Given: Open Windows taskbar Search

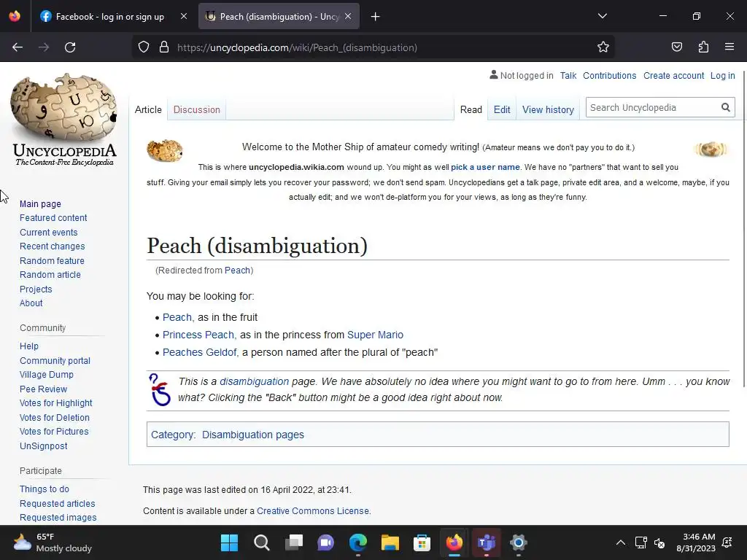Looking at the screenshot, I should pyautogui.click(x=261, y=542).
